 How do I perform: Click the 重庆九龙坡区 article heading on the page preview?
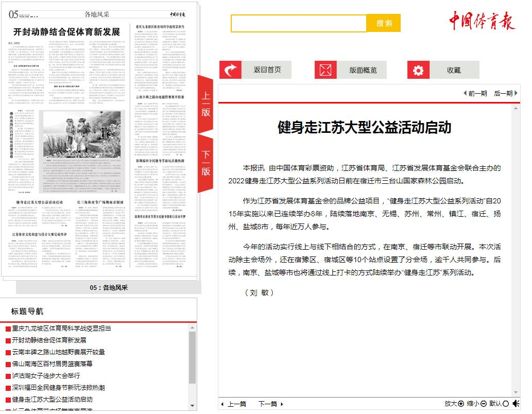point(160,26)
